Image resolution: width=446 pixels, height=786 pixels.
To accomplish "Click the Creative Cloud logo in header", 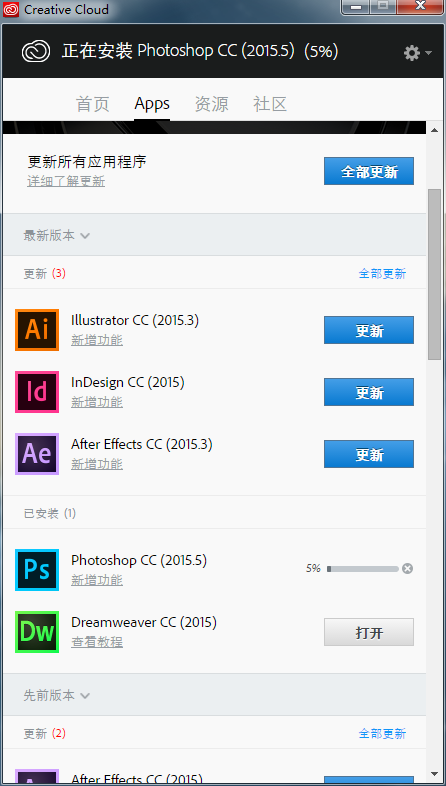I will [36, 51].
